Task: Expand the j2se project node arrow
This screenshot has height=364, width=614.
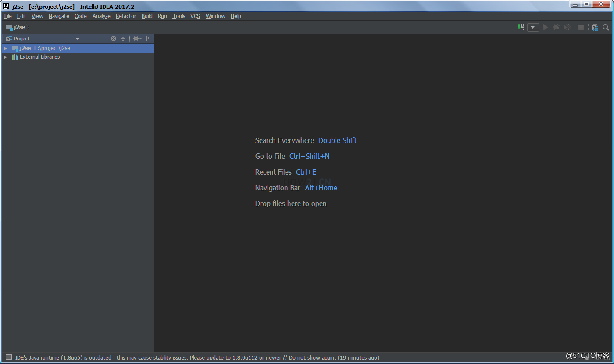Action: [5, 48]
